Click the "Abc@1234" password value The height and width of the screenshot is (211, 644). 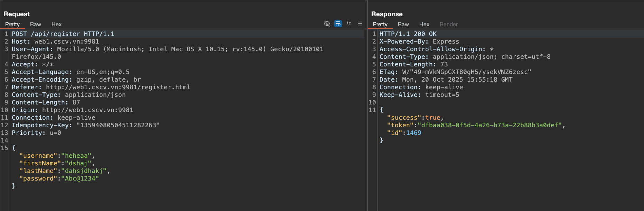(x=80, y=178)
